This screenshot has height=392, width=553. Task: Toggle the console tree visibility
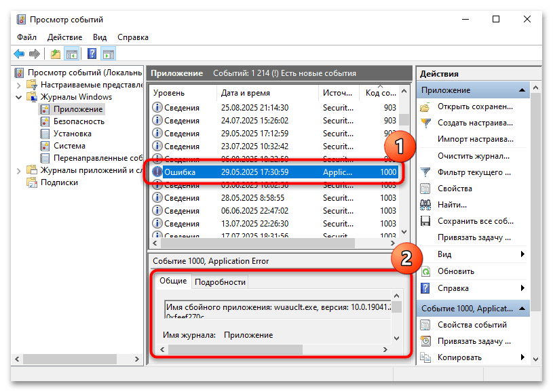tap(72, 54)
